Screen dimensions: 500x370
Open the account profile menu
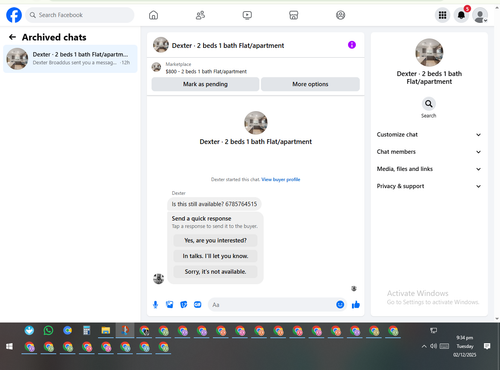[480, 15]
